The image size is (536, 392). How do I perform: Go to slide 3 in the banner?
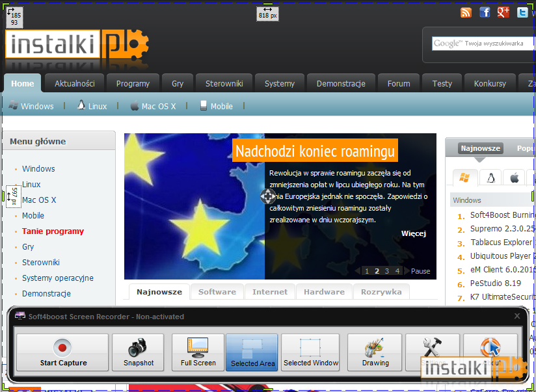387,271
